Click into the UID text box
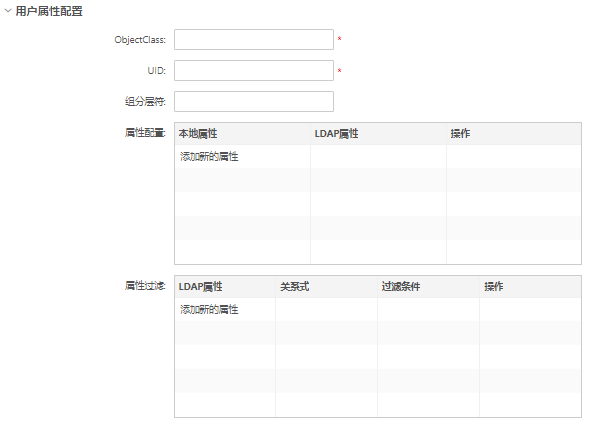The width and height of the screenshot is (592, 426). click(254, 70)
